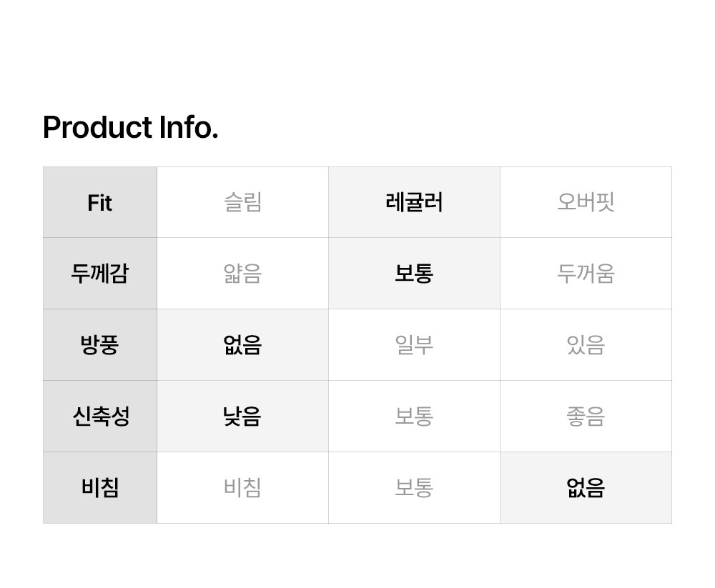Select the Fit row header cell
The width and height of the screenshot is (715, 588).
click(100, 203)
